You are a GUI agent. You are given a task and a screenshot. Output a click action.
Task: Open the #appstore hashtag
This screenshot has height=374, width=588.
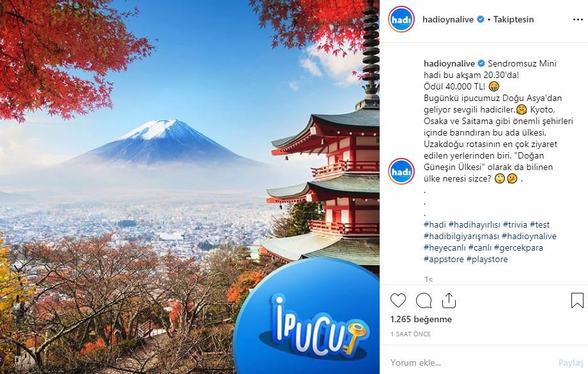(444, 259)
